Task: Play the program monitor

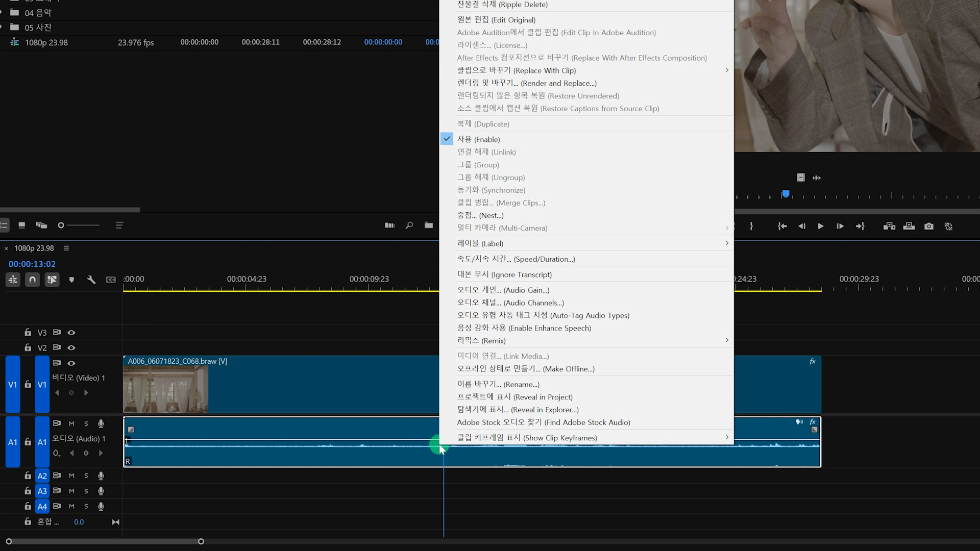Action: coord(820,226)
